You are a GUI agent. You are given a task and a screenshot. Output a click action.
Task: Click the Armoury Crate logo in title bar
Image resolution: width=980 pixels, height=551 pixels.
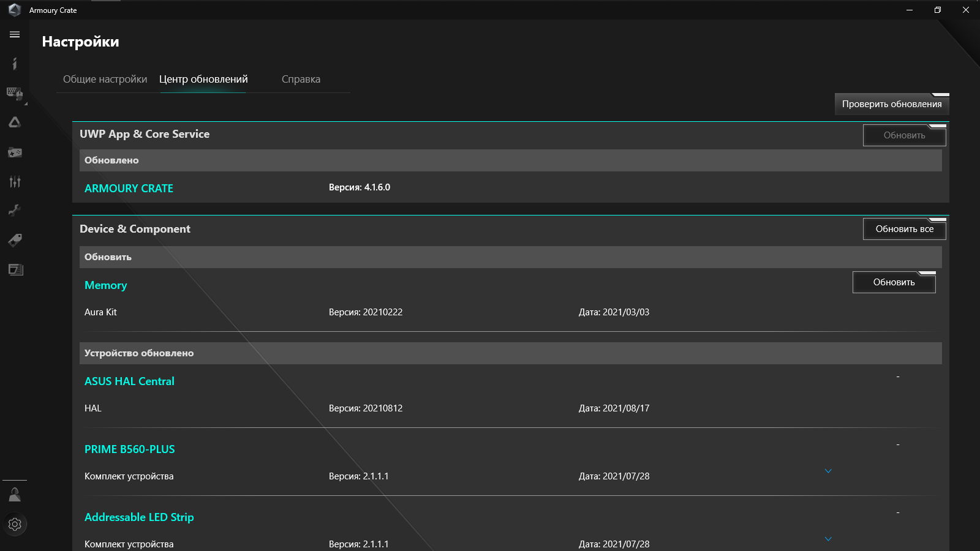point(15,10)
